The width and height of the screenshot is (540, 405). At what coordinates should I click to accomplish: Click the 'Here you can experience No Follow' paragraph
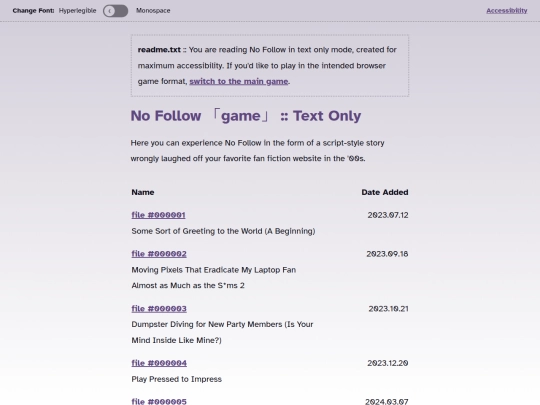point(258,151)
